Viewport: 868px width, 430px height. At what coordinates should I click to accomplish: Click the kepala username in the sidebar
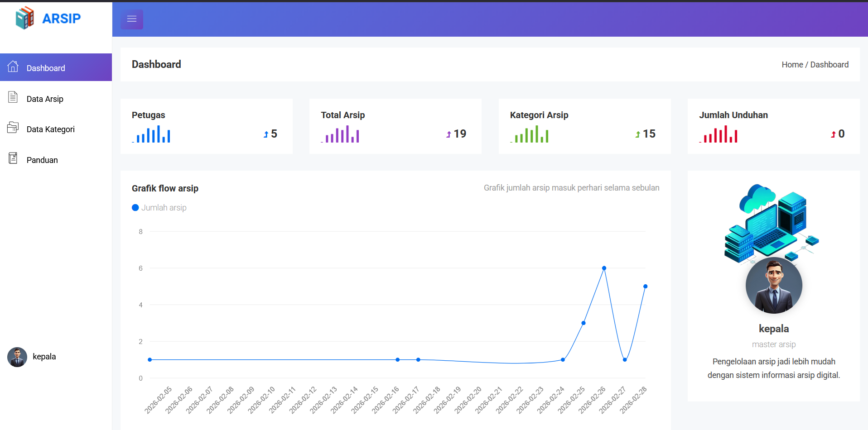(x=44, y=357)
